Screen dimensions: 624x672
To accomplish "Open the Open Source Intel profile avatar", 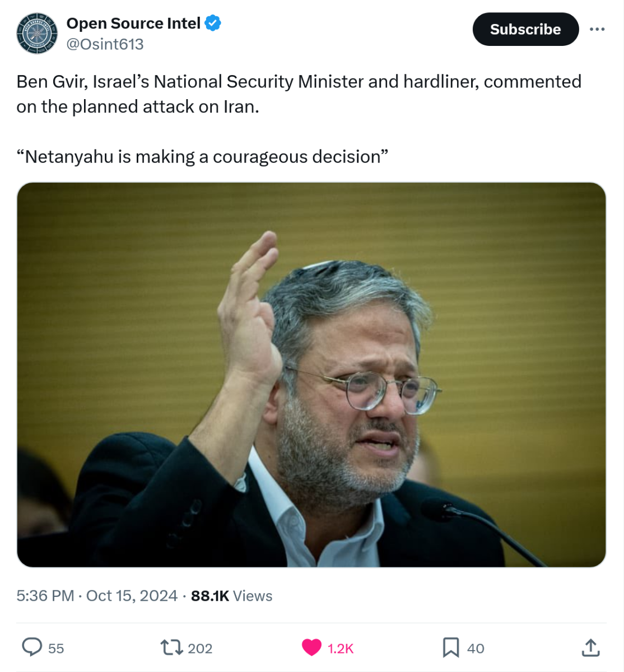I will coord(37,34).
